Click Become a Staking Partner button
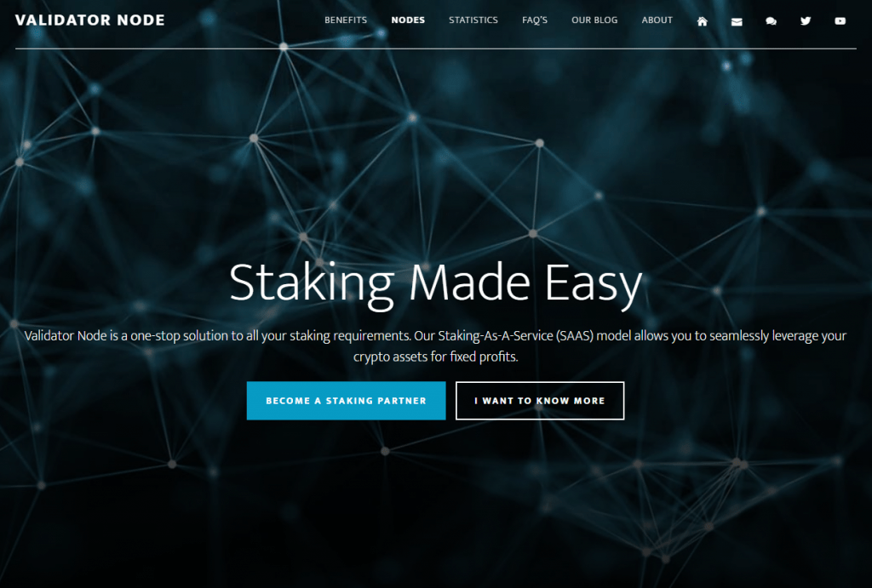The width and height of the screenshot is (872, 588). click(346, 401)
